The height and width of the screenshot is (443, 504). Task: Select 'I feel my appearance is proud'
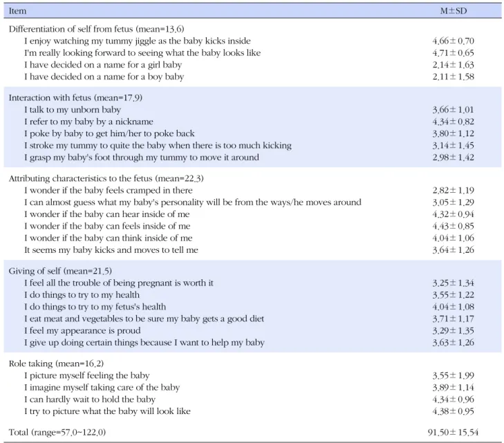82,330
